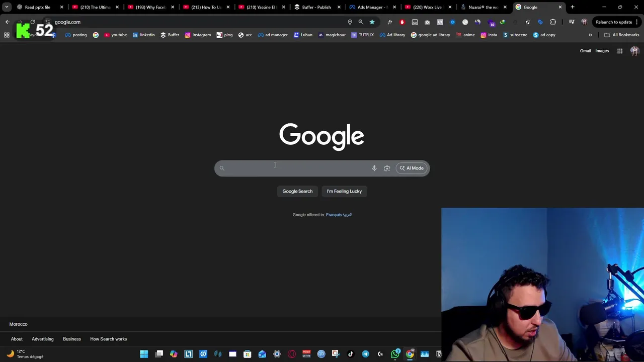Open the zoom magnifier icon in address bar
The width and height of the screenshot is (644, 362).
pos(361,22)
